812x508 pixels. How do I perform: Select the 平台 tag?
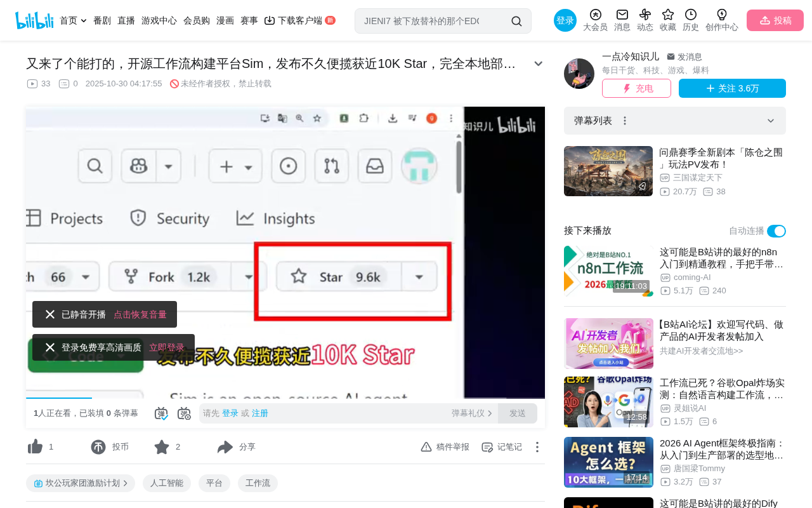[x=214, y=483]
